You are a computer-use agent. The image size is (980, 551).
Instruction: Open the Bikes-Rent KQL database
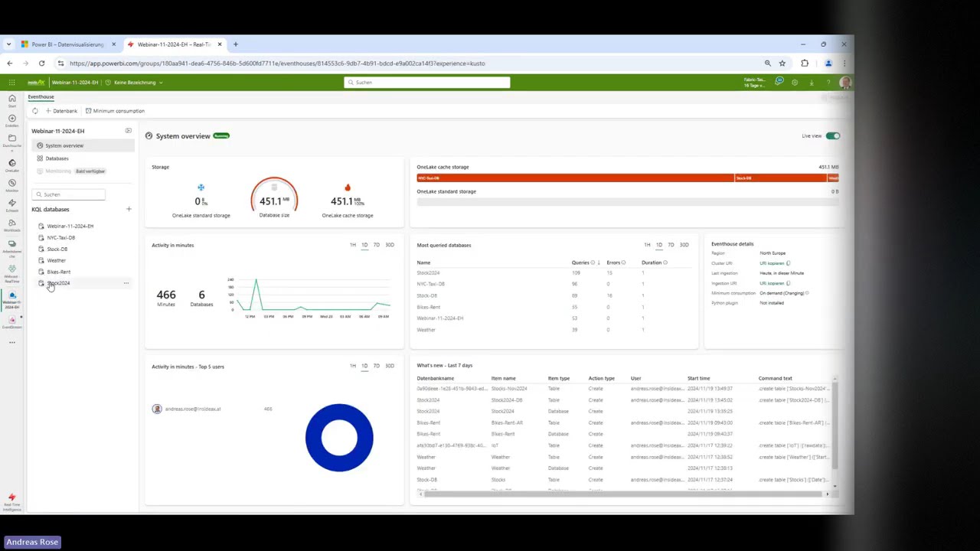point(58,272)
